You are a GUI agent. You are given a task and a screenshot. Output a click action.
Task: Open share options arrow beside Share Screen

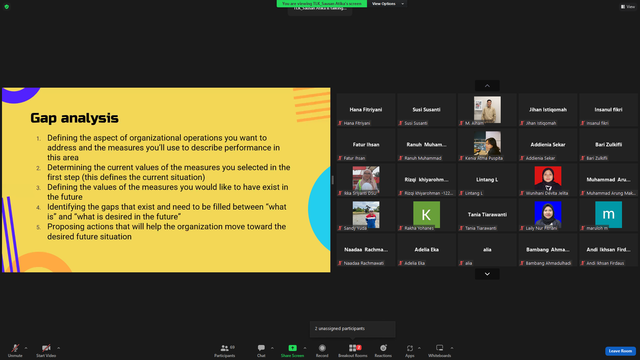(x=305, y=348)
